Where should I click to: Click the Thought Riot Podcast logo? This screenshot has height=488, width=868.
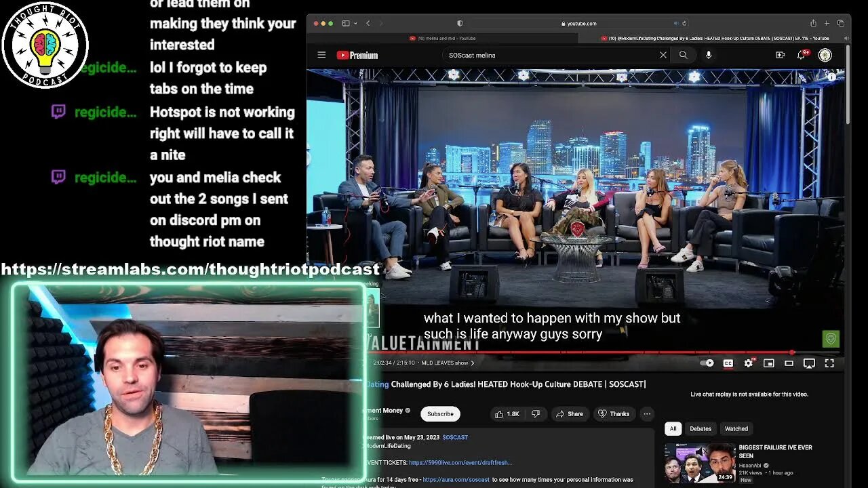(x=45, y=45)
